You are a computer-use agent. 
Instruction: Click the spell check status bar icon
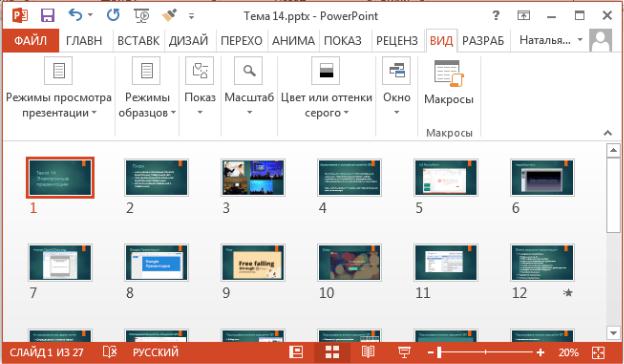109,352
